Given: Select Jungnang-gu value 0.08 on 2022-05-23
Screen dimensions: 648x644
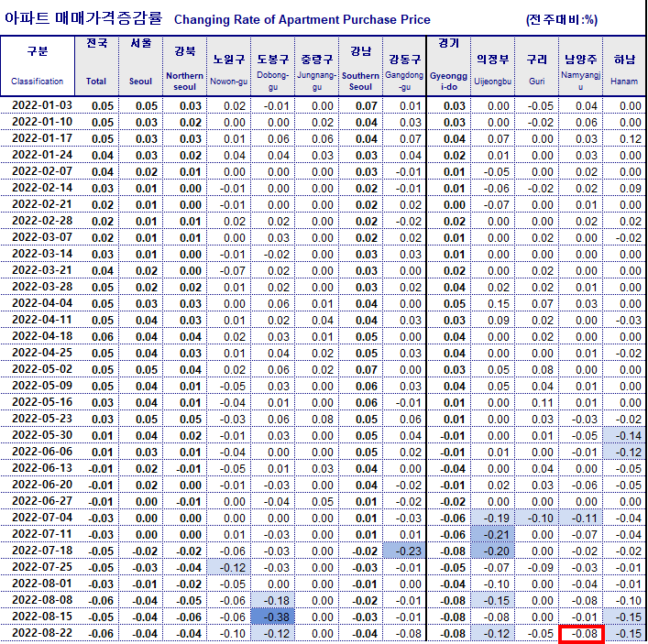Looking at the screenshot, I should pos(316,419).
